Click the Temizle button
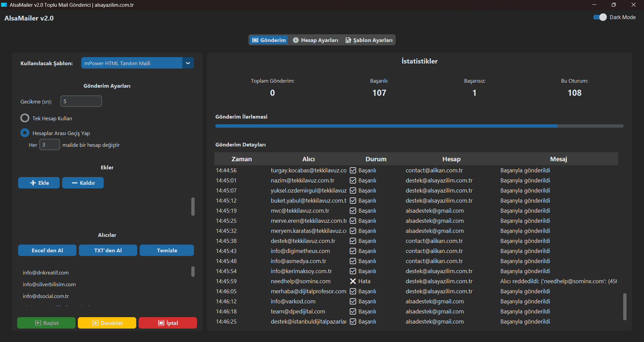The image size is (644, 342). pyautogui.click(x=167, y=250)
